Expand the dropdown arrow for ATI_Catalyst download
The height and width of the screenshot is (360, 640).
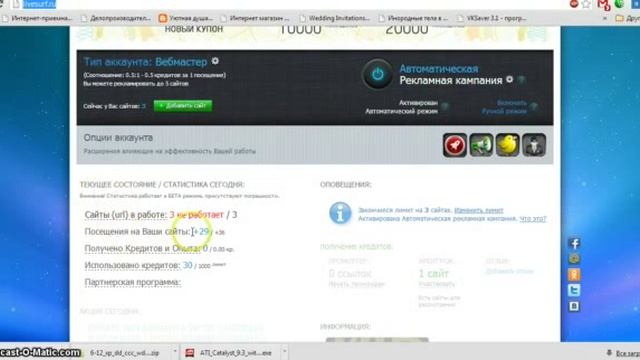tap(284, 352)
